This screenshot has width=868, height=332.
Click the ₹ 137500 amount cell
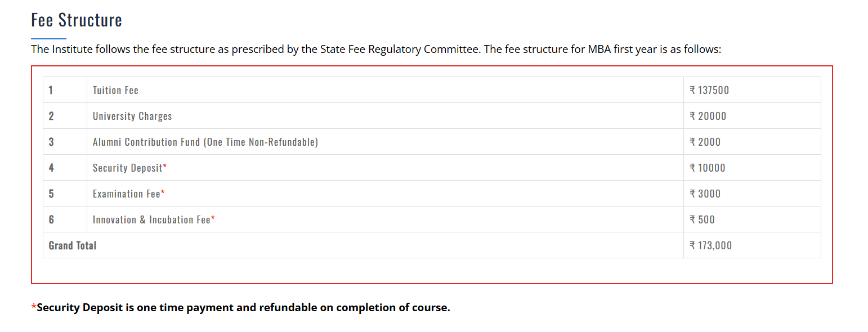pos(709,90)
